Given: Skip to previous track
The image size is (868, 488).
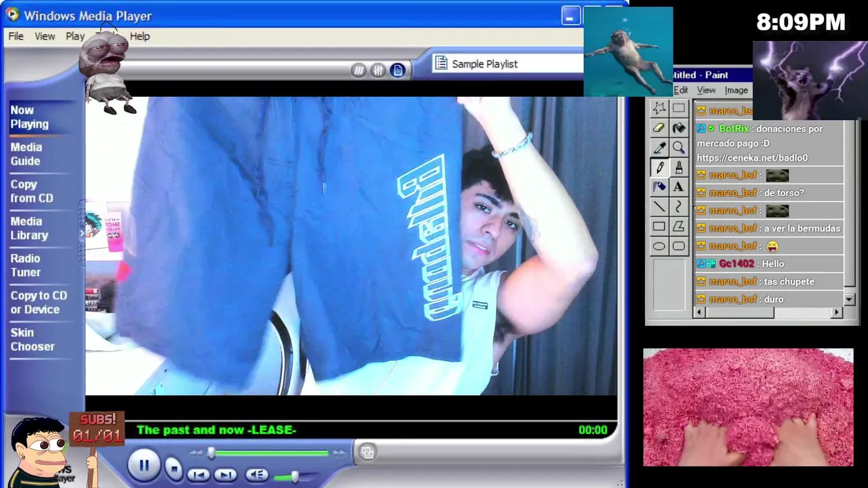Looking at the screenshot, I should pyautogui.click(x=197, y=475).
